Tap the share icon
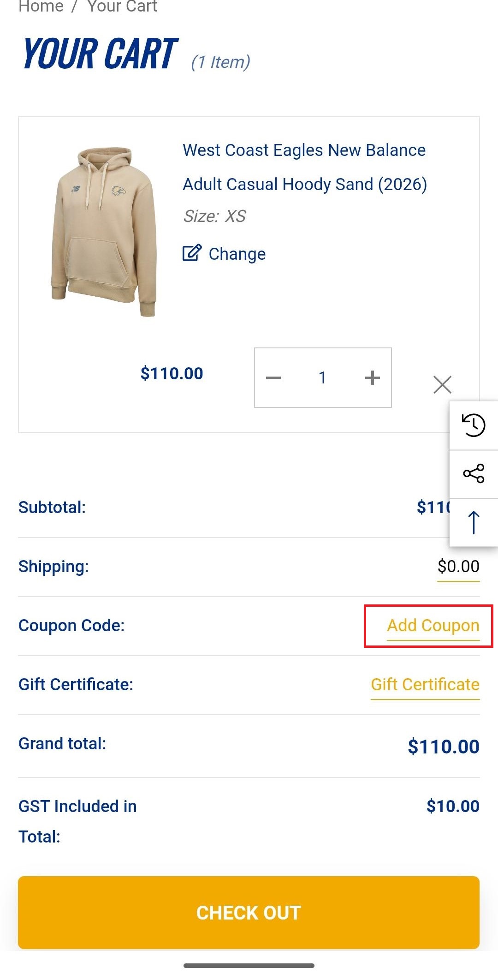Image resolution: width=498 pixels, height=980 pixels. [x=474, y=474]
